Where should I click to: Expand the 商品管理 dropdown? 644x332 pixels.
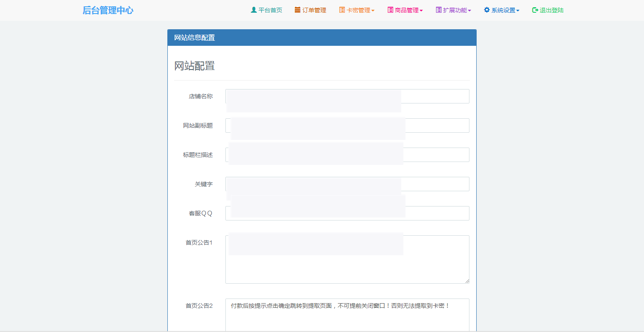405,10
